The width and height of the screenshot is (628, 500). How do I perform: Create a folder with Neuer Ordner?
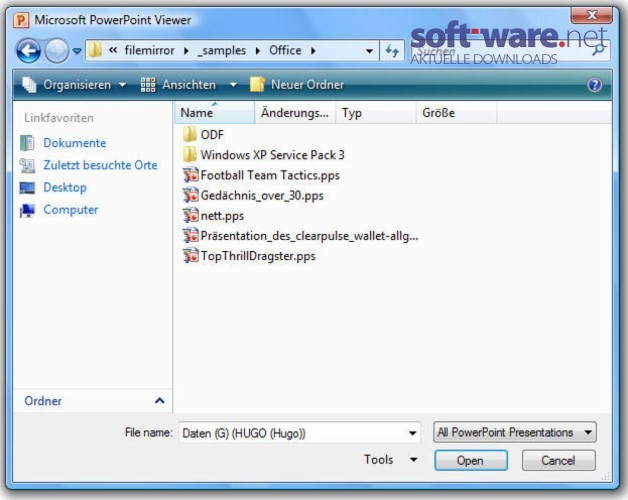pyautogui.click(x=297, y=85)
